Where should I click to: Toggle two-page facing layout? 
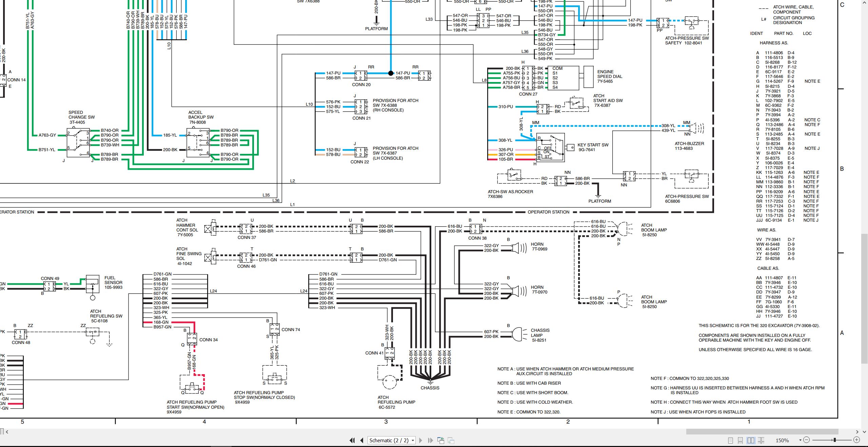coord(751,440)
